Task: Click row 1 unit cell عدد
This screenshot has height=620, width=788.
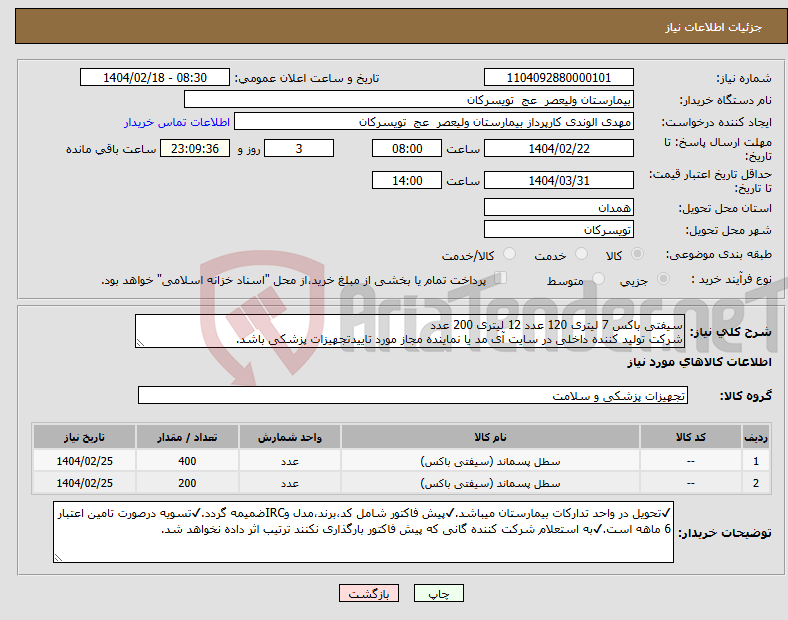Action: coord(290,461)
